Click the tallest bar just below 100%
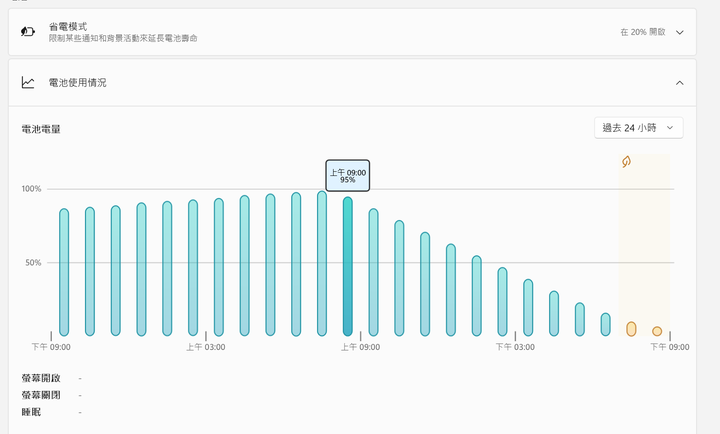 (322, 263)
